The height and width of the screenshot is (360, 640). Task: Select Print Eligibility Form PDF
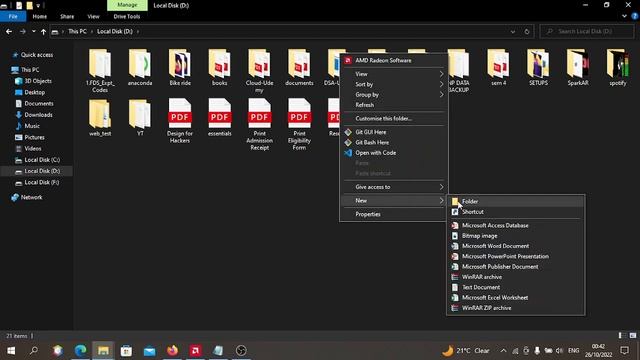(299, 124)
